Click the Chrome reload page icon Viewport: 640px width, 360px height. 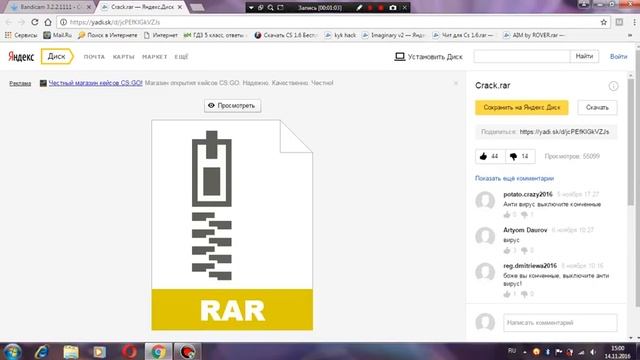click(x=35, y=22)
